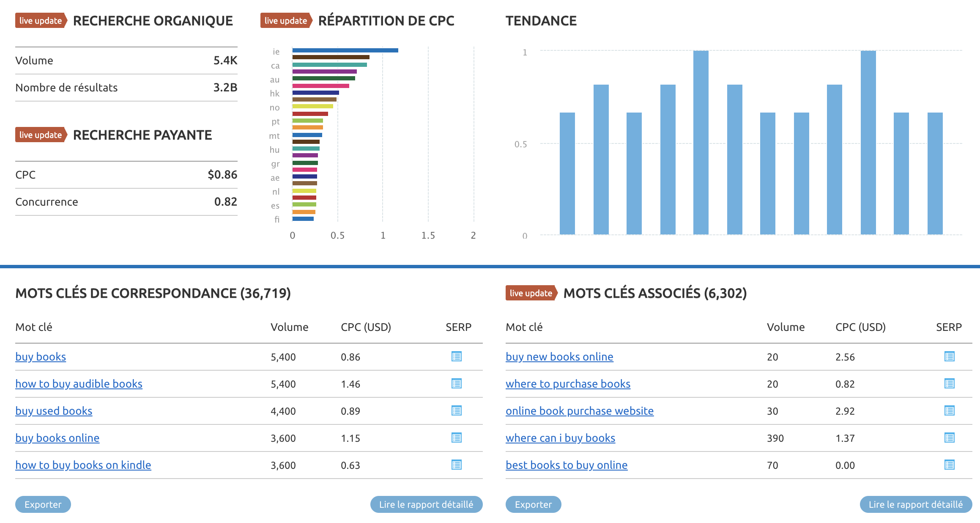Toggle live update on Répartition de CPC
Image resolution: width=980 pixels, height=523 pixels.
pyautogui.click(x=286, y=20)
